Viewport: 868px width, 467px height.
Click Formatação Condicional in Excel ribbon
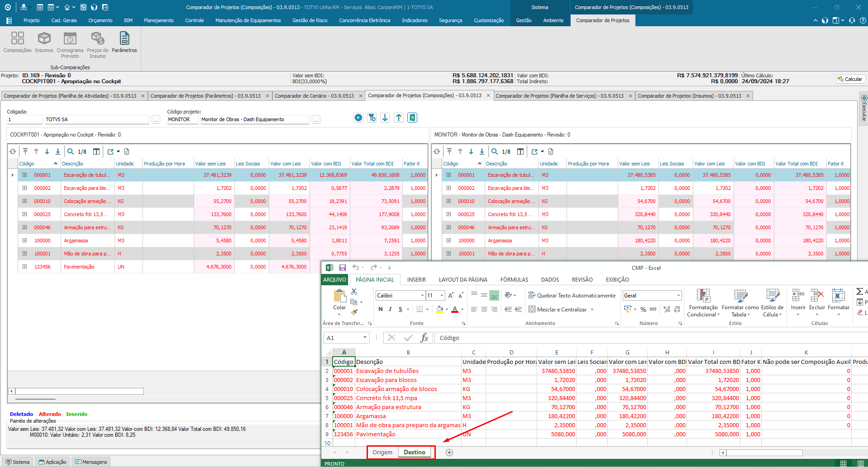[703, 303]
